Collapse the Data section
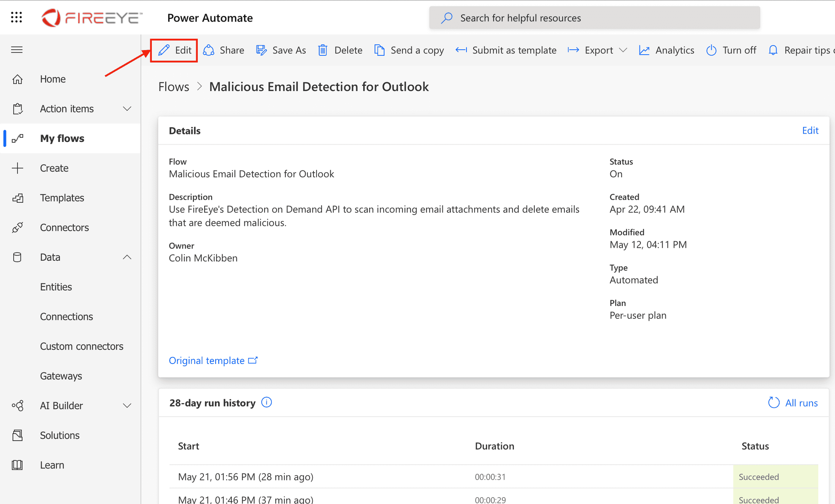Screen dimensions: 835x504 (127, 257)
